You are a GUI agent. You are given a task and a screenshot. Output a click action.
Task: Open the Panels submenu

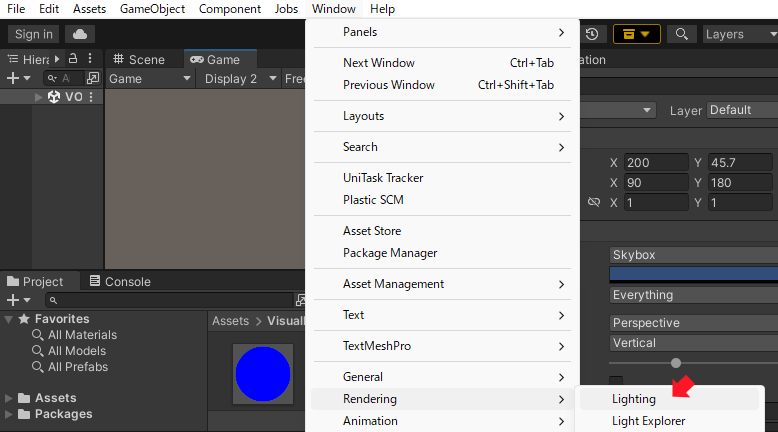point(442,32)
